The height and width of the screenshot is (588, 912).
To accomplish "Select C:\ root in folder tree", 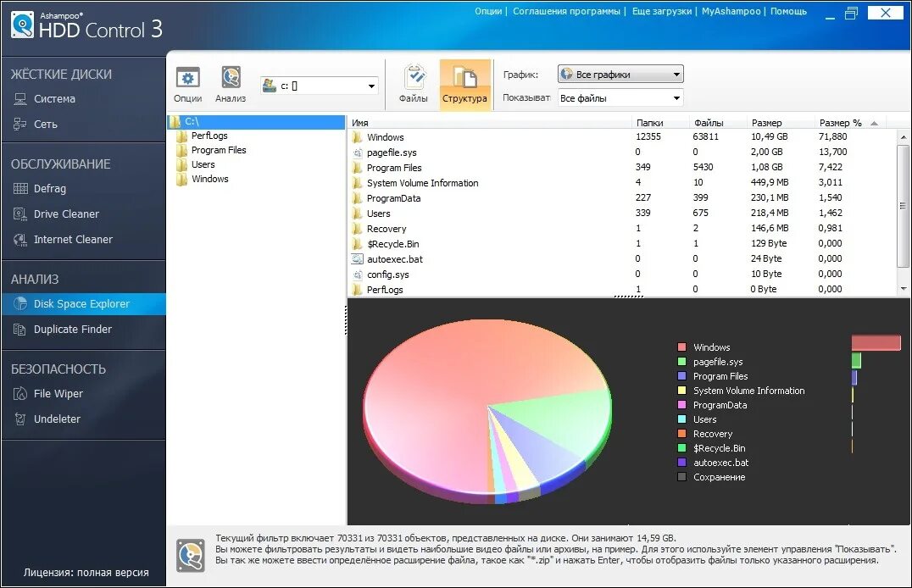I will coord(257,121).
